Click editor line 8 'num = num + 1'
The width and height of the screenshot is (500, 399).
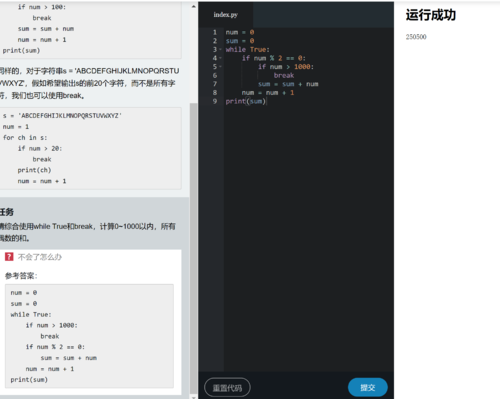(x=268, y=93)
